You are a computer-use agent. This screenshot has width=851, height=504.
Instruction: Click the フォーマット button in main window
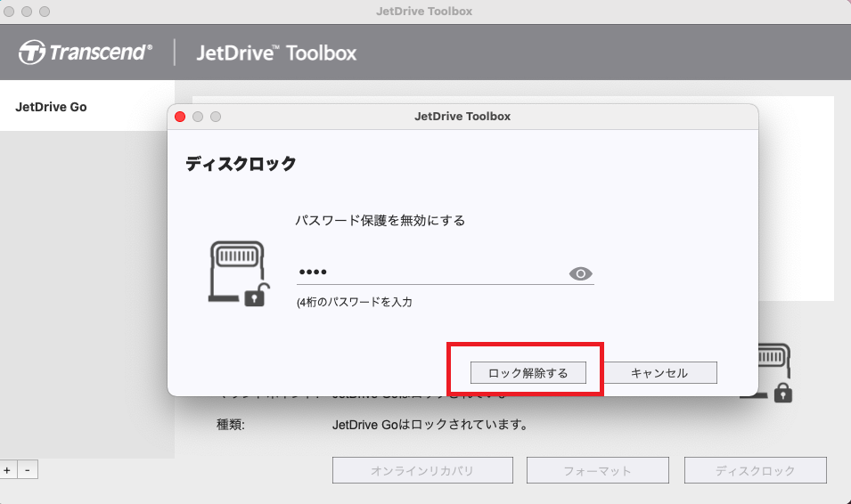click(x=598, y=470)
